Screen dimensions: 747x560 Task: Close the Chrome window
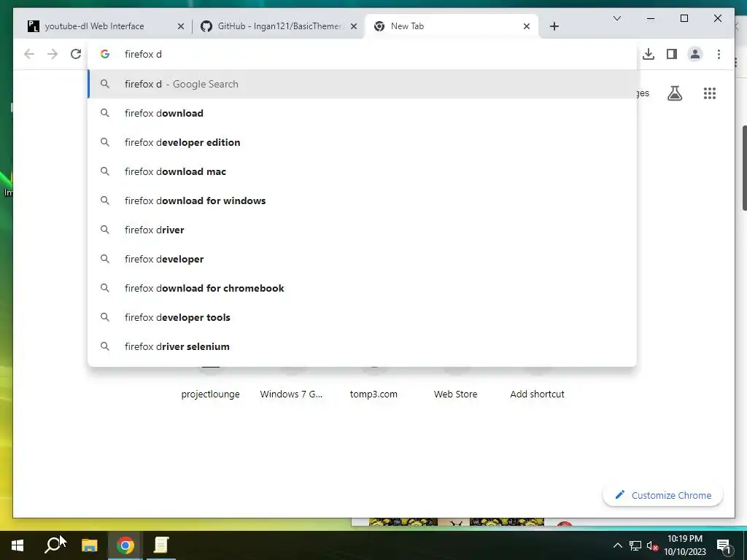718,18
